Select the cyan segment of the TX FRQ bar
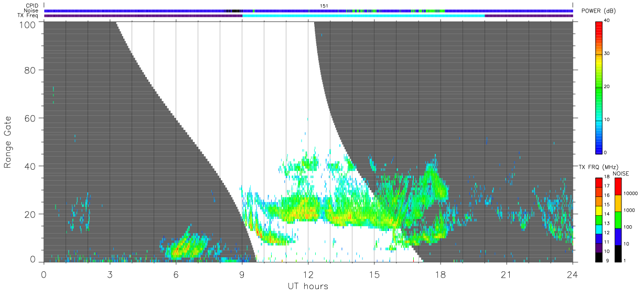 tap(599, 228)
